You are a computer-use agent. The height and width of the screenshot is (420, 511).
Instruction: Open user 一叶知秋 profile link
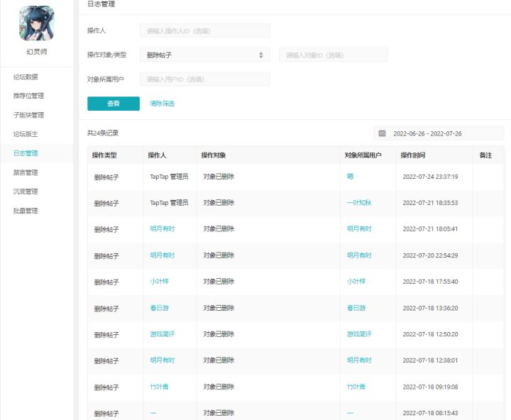[359, 203]
